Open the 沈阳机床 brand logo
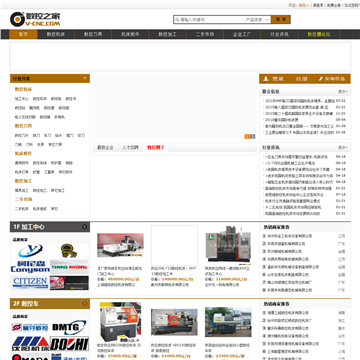 coord(30,344)
